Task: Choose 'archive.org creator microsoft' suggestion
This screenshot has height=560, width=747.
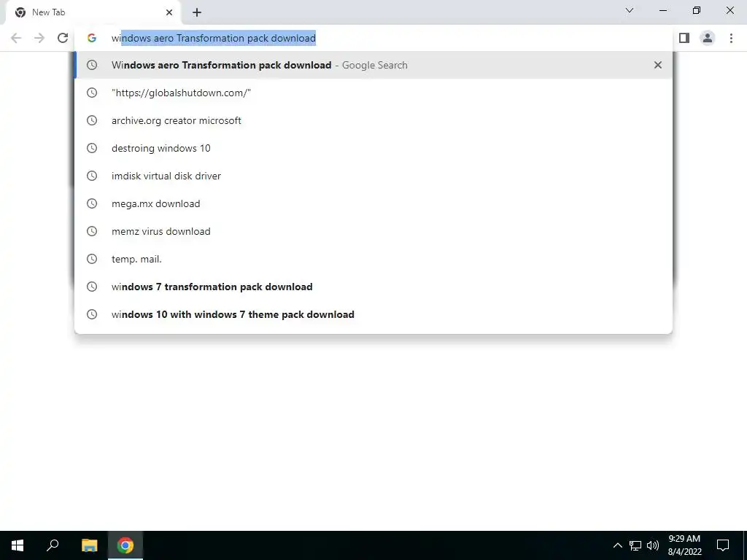Action: (x=373, y=120)
